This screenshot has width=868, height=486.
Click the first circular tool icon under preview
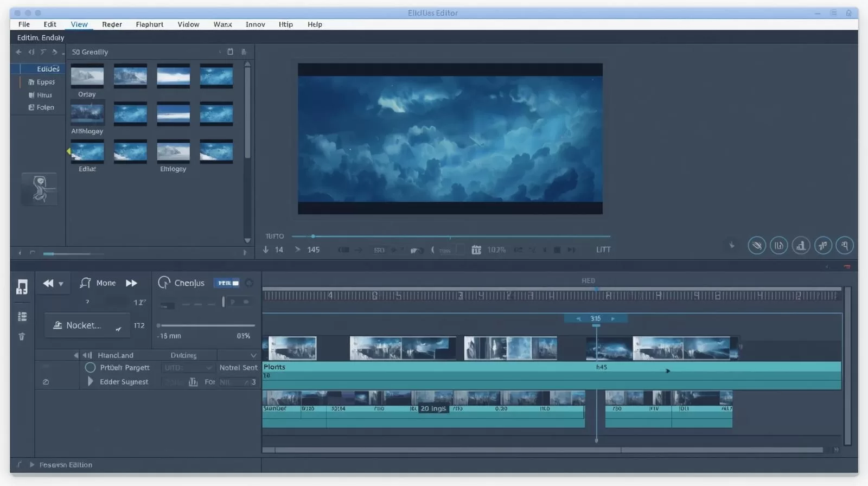point(757,246)
